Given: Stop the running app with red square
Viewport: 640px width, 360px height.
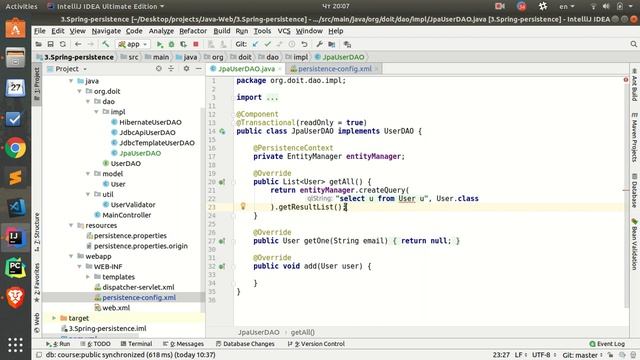Looking at the screenshot, I should coord(196,44).
